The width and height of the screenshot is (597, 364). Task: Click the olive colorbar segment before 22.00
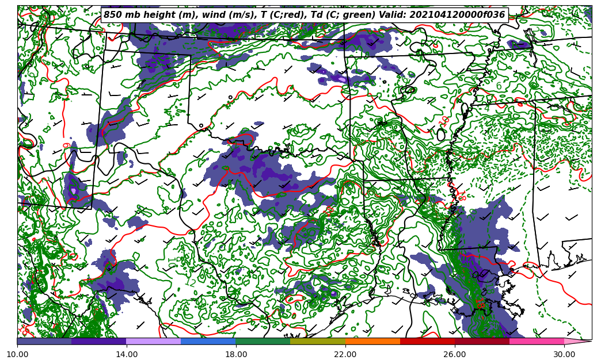tap(318, 341)
